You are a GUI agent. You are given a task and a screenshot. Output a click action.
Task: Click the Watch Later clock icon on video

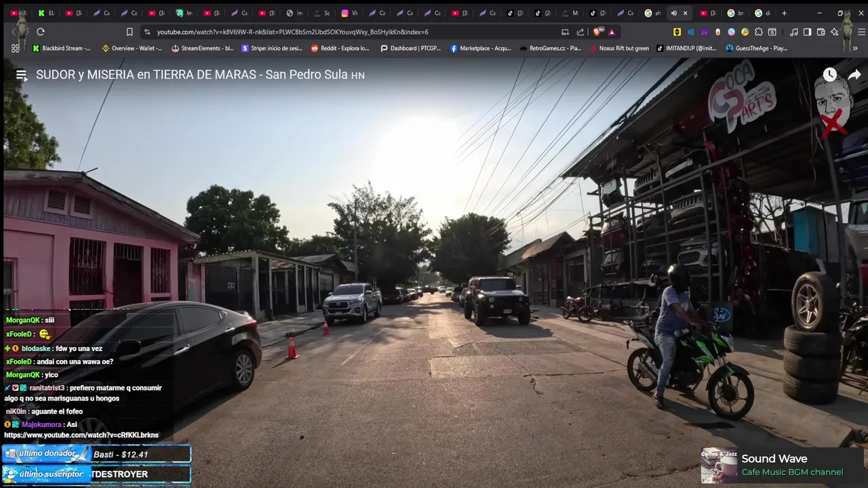coord(830,75)
